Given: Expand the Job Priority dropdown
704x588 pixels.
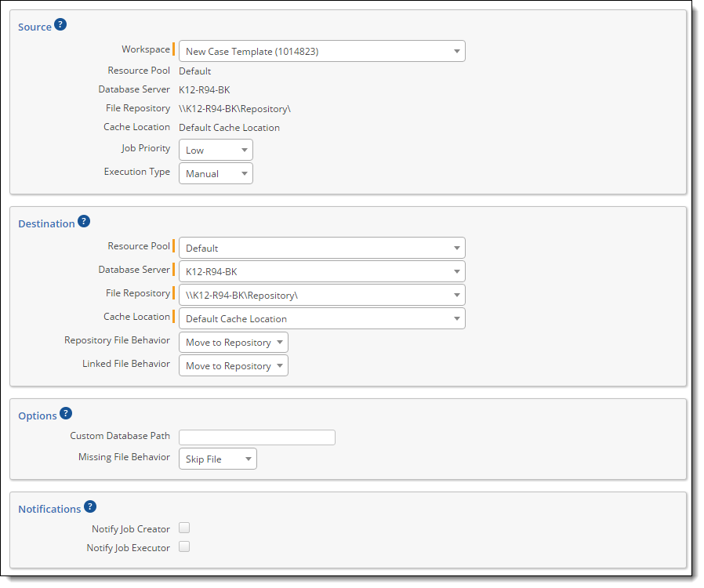Looking at the screenshot, I should pyautogui.click(x=216, y=150).
